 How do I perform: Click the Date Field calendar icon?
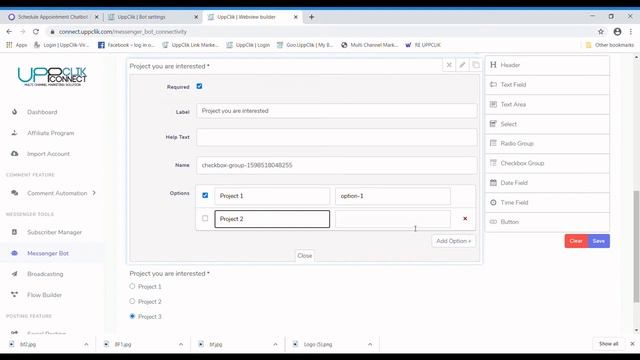pyautogui.click(x=493, y=182)
